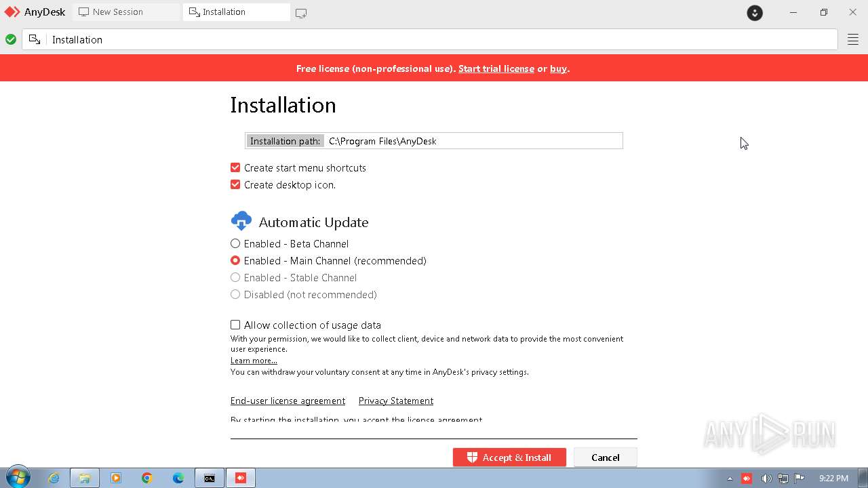Click the installation address bar icon

(35, 39)
